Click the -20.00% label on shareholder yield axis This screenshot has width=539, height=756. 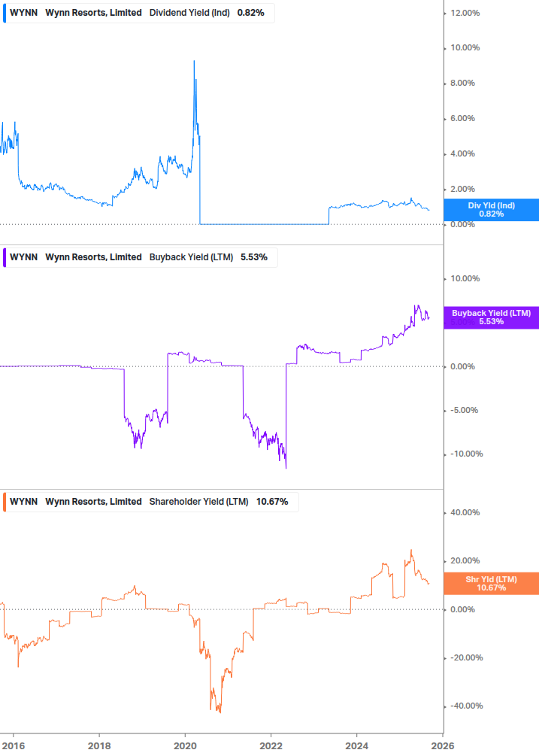click(x=466, y=657)
